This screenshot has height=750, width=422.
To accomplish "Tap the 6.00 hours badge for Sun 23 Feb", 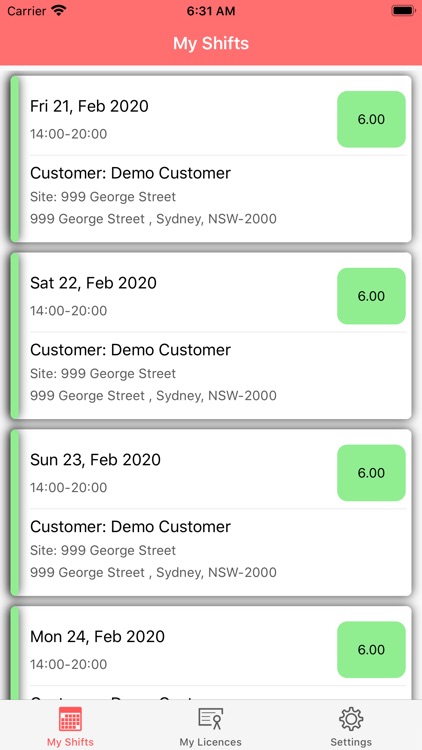I will pyautogui.click(x=371, y=473).
